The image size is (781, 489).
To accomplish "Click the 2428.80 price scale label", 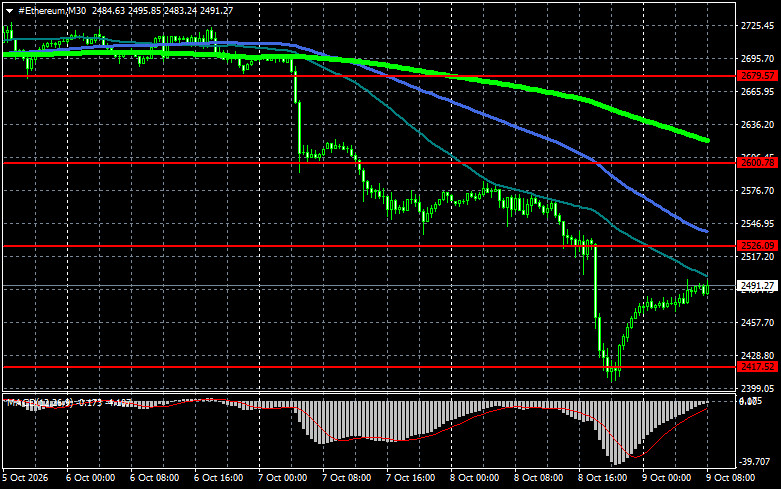I will coord(758,356).
